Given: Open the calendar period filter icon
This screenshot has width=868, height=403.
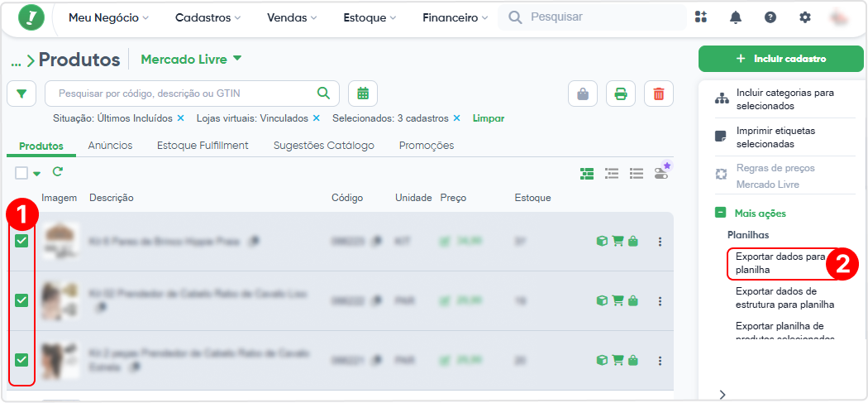Looking at the screenshot, I should click(x=363, y=94).
